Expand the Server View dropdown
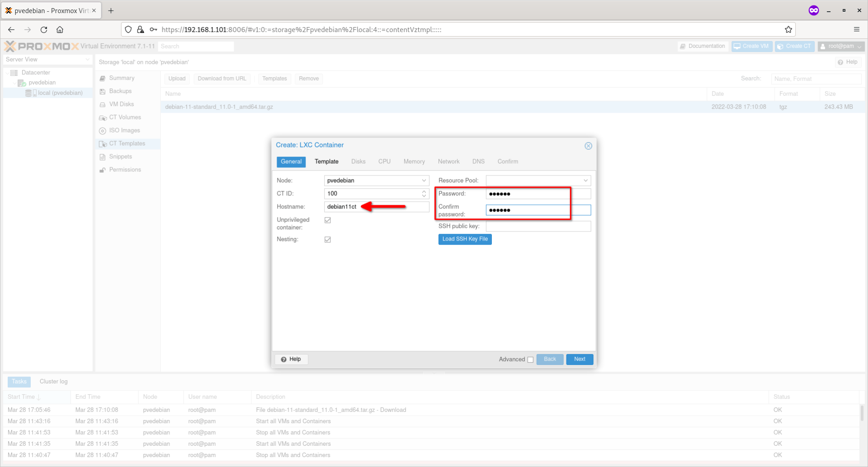 (x=87, y=59)
